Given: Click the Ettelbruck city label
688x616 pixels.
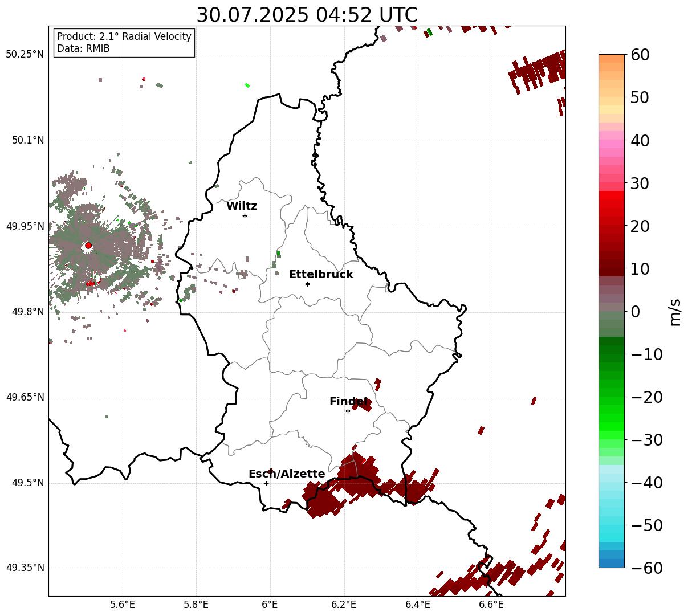Looking at the screenshot, I should (x=321, y=275).
